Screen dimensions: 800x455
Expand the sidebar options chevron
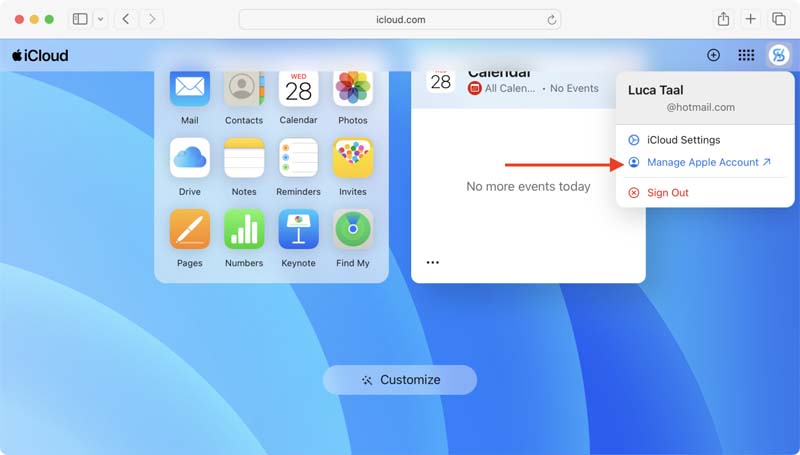[101, 19]
